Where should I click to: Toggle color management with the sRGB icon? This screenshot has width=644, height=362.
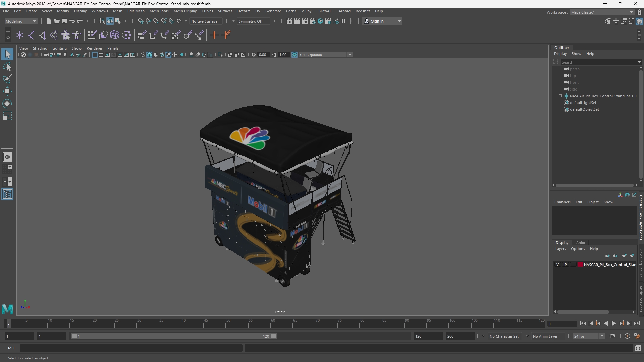(294, 55)
